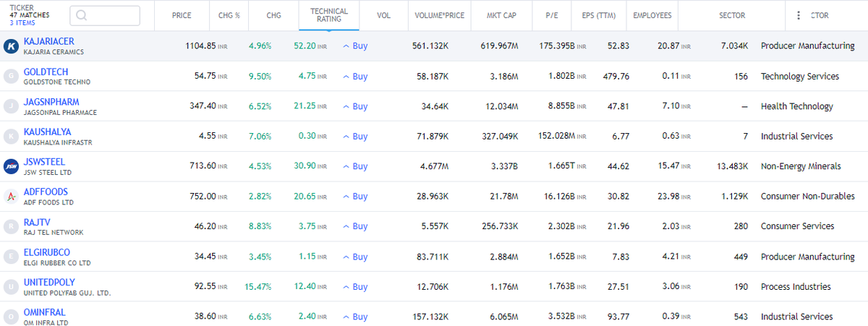Sort by the PRICE column header
Viewport: 868px width, 326px height.
tap(182, 15)
